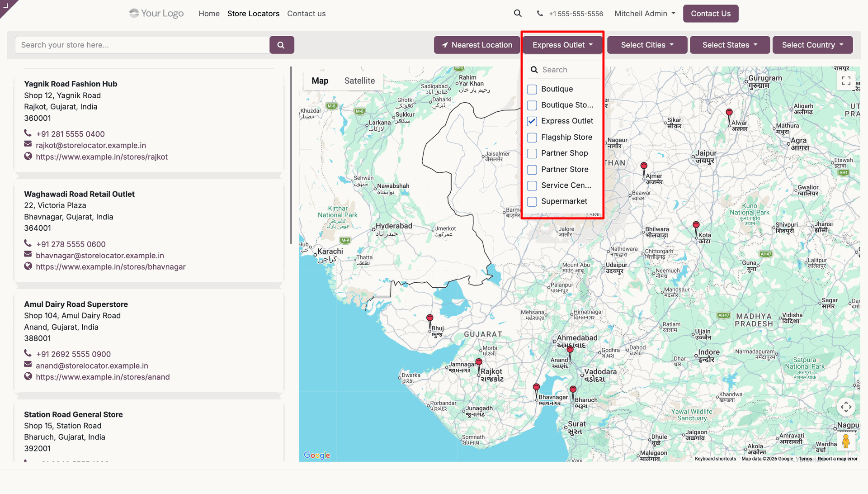Click the store list vertical scrollbar

pyautogui.click(x=291, y=155)
